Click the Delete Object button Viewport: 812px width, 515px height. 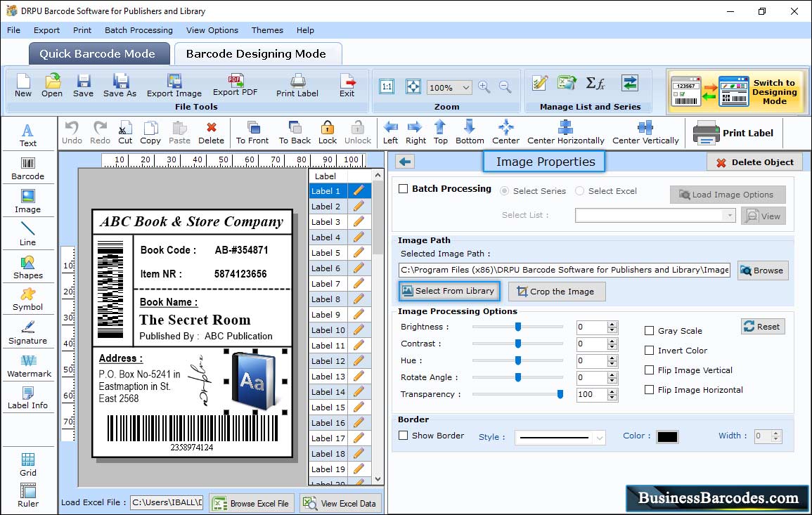point(754,162)
